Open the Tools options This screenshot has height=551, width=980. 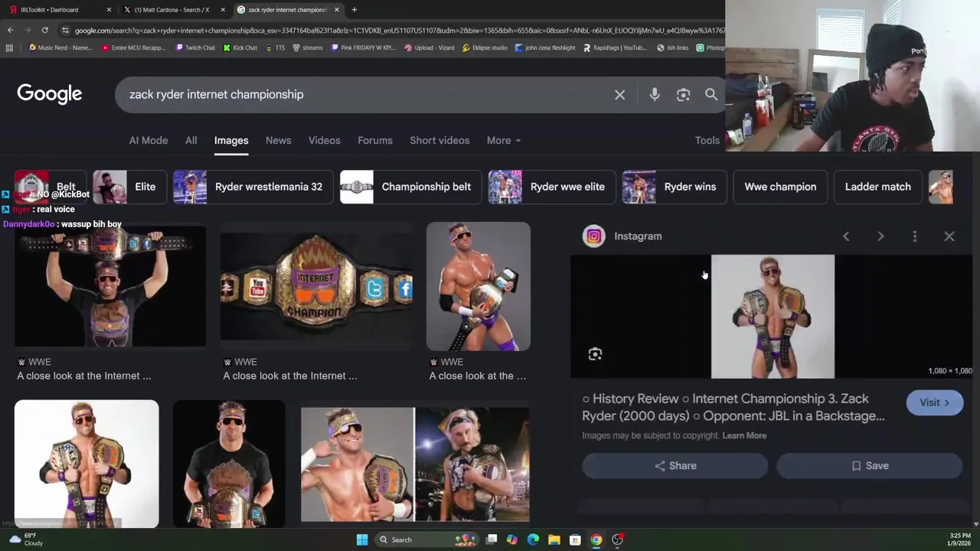click(x=707, y=140)
